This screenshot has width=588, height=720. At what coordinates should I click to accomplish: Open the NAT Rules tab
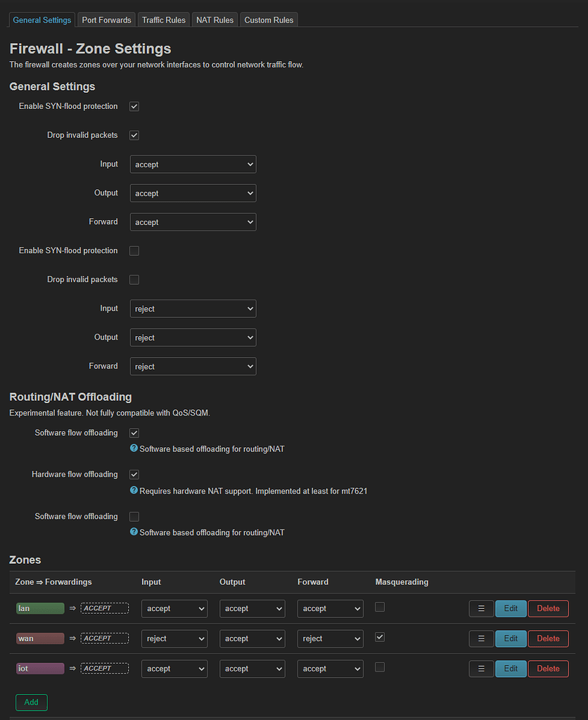[215, 20]
